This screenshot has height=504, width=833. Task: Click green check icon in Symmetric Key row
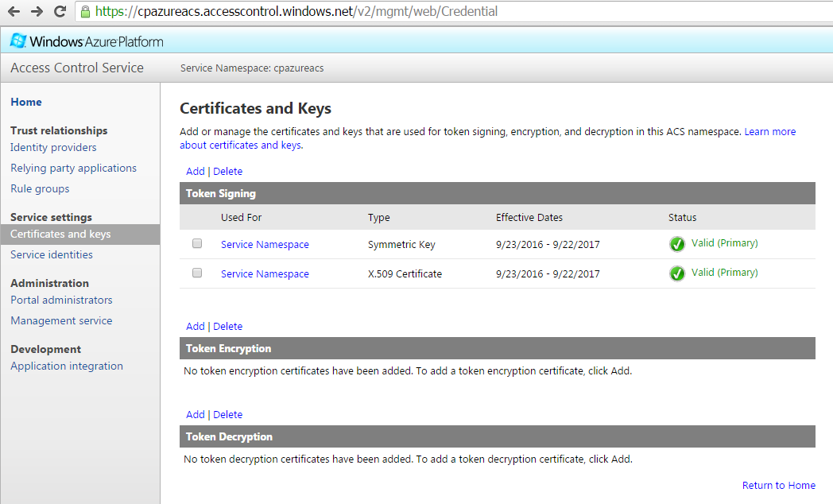[677, 244]
